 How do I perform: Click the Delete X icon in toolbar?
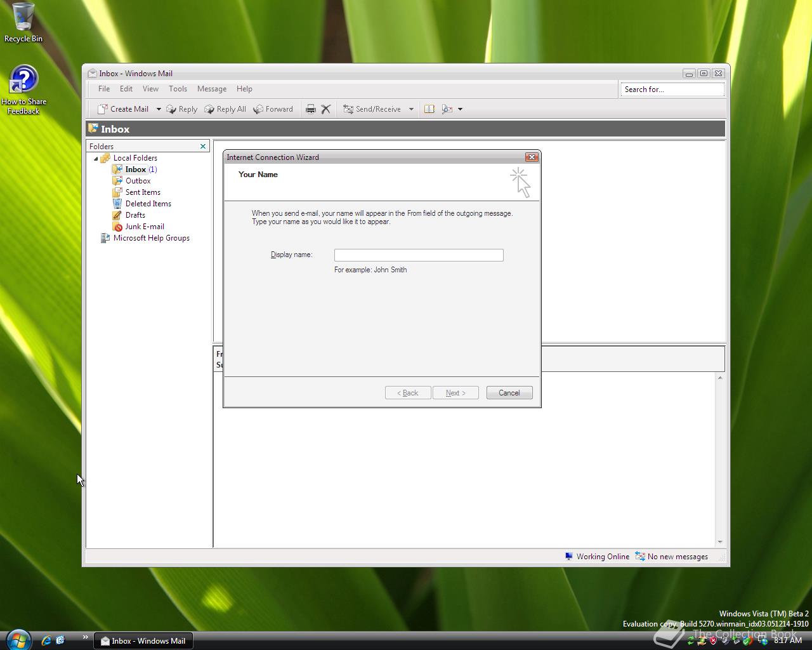pos(326,109)
